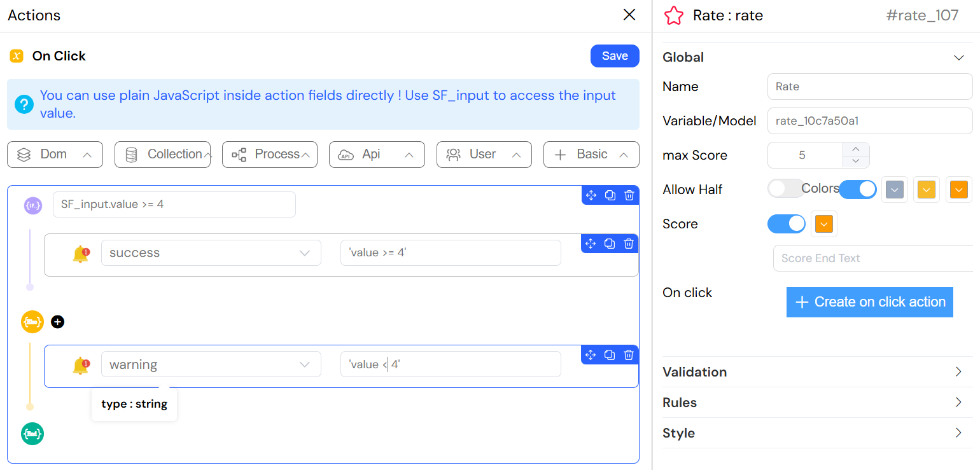Collapse the Global section
Image resolution: width=980 pixels, height=470 pixels.
click(x=959, y=57)
